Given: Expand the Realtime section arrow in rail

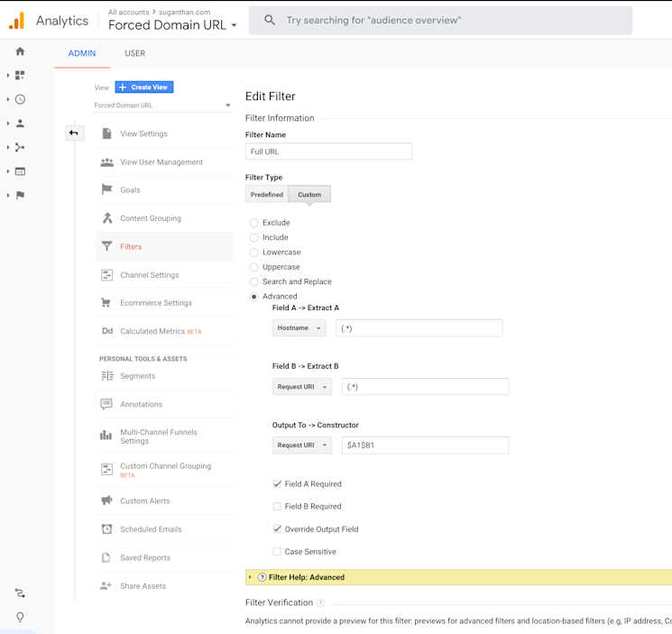Looking at the screenshot, I should 8,99.
